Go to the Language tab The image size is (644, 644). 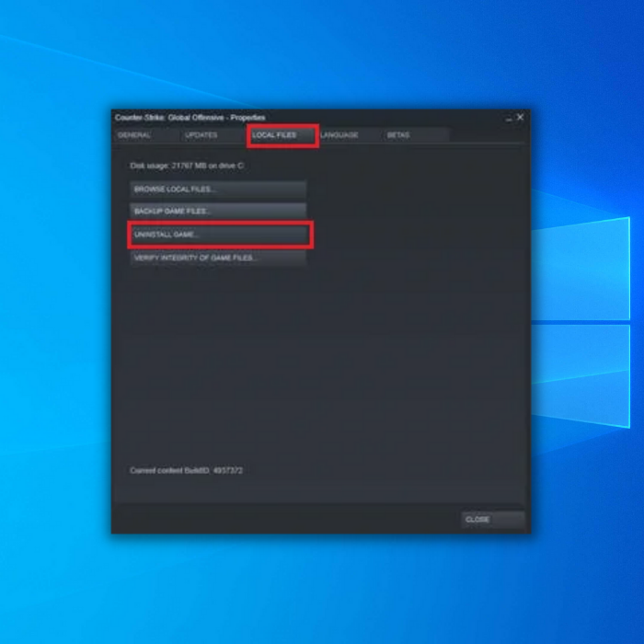click(x=350, y=135)
